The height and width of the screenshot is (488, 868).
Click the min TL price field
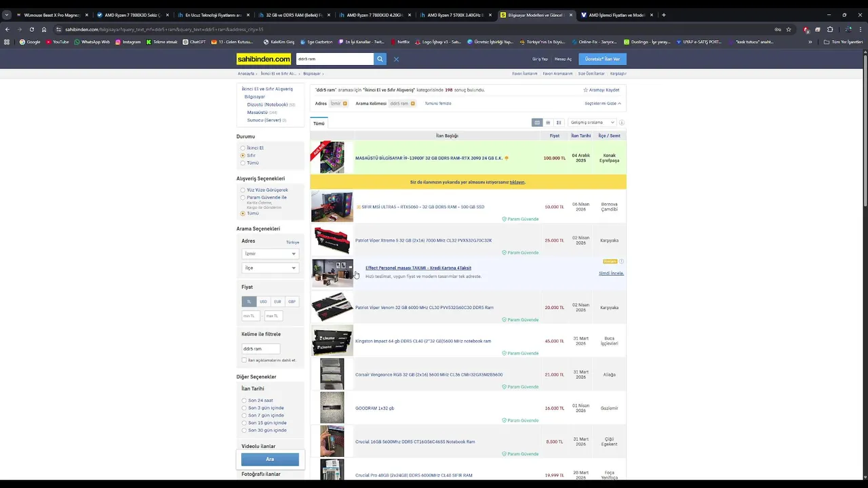click(x=251, y=316)
